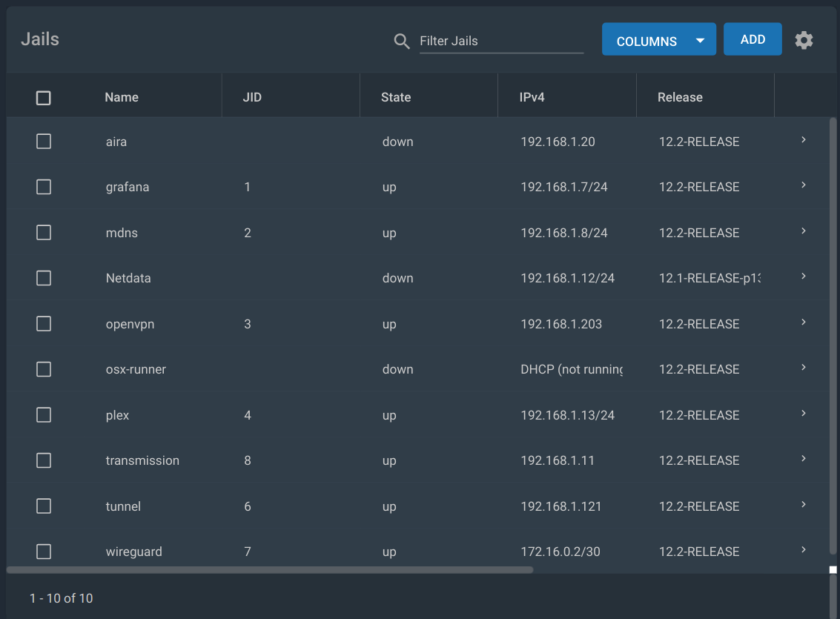Viewport: 840px width, 619px height.
Task: Expand the tunnel row chevron
Action: click(804, 504)
